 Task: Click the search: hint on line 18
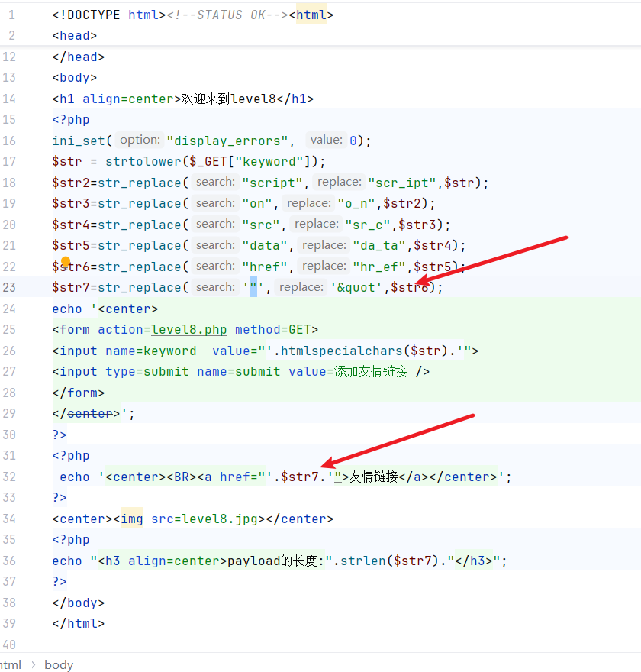[x=215, y=183]
